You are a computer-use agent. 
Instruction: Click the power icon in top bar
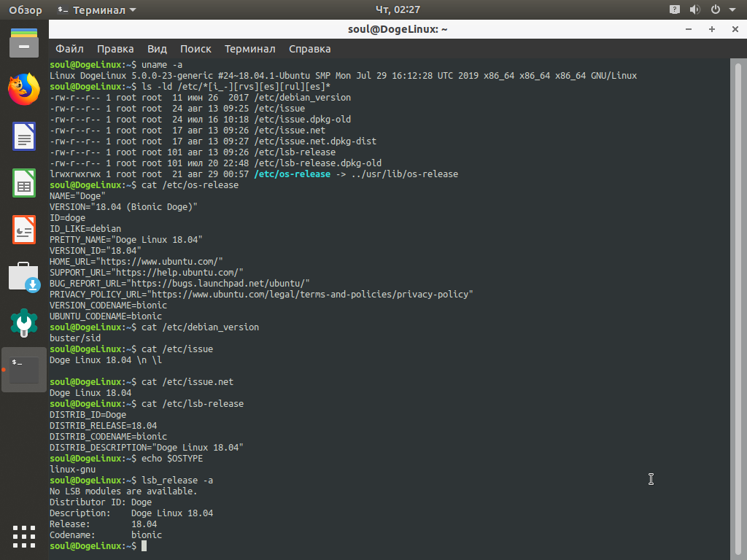[x=715, y=9]
